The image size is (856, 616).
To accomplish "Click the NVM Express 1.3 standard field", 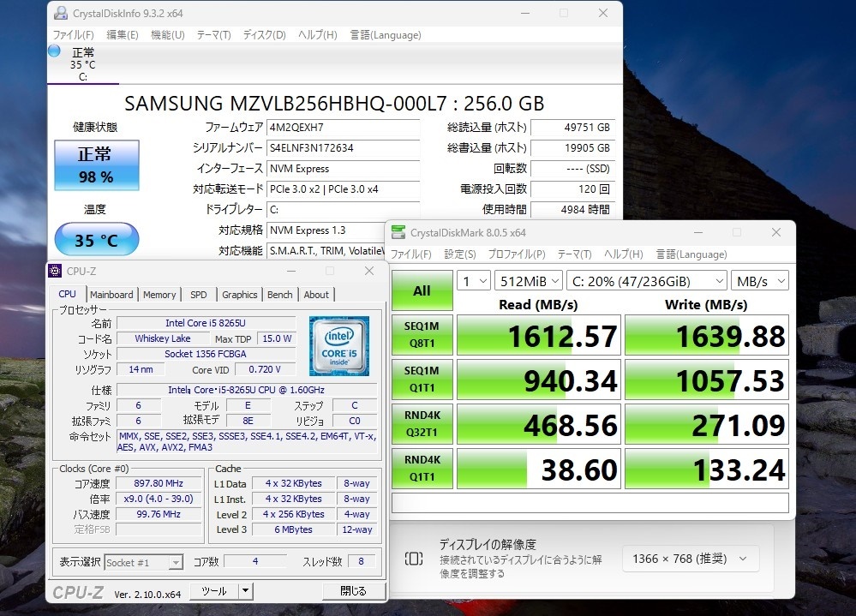I will coord(326,230).
